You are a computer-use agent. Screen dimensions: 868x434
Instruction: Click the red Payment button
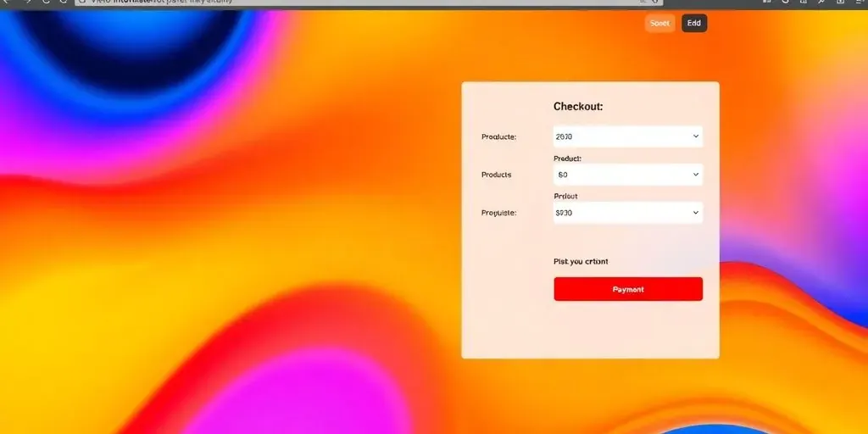point(628,290)
